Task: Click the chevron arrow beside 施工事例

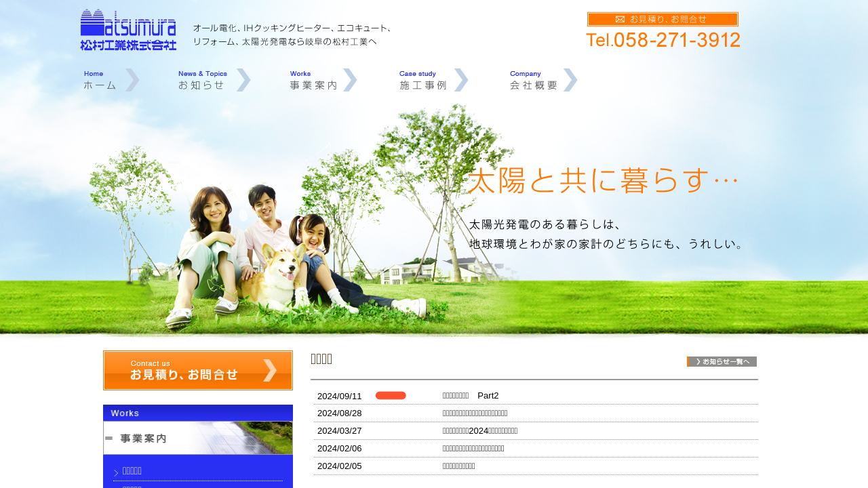Action: point(461,80)
